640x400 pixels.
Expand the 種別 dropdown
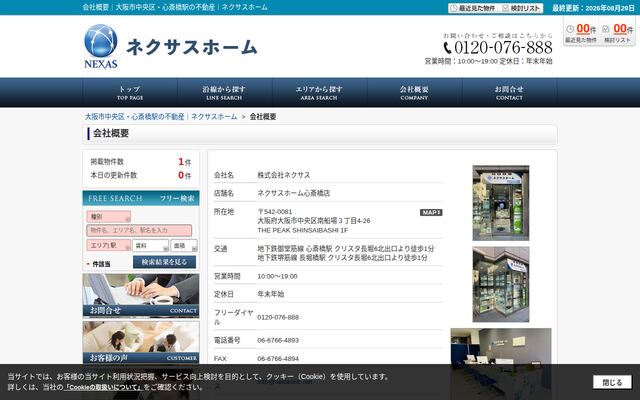point(109,217)
